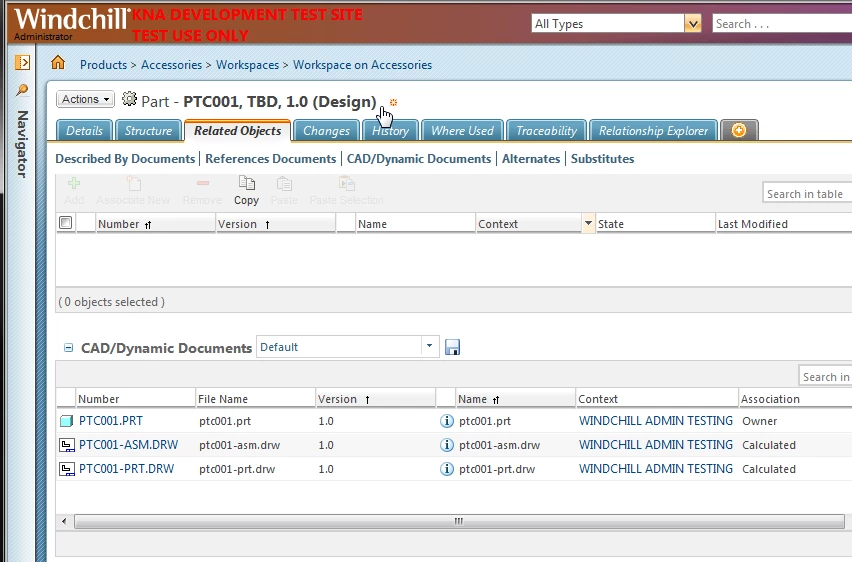This screenshot has height=562, width=852.
Task: Focus the upper Search in table field
Action: (x=807, y=193)
